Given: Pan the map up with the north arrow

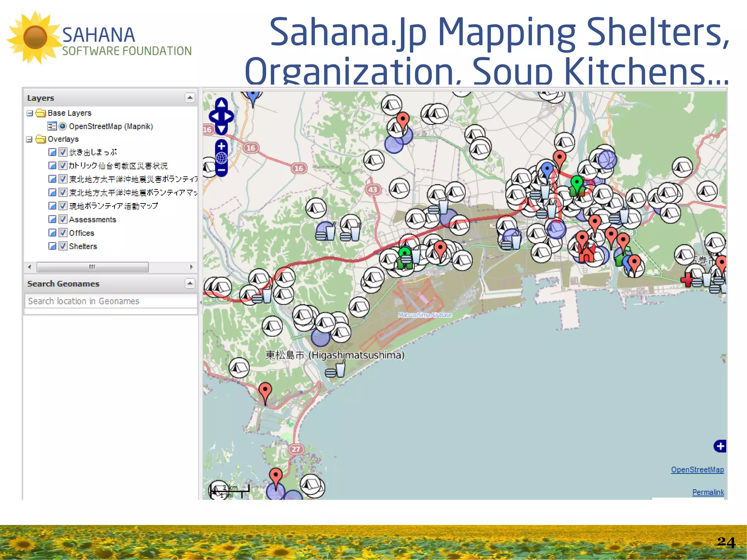Looking at the screenshot, I should 221,105.
